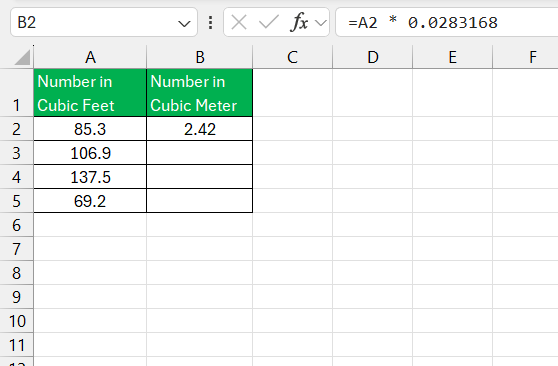Select cell B2 showing 2.42
The height and width of the screenshot is (366, 558).
tap(200, 129)
